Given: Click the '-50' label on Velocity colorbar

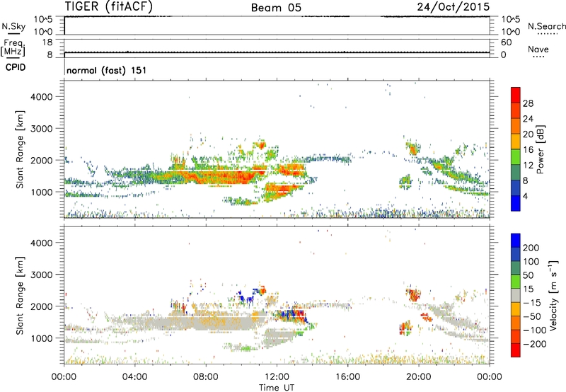Looking at the screenshot, I should click(x=532, y=316).
